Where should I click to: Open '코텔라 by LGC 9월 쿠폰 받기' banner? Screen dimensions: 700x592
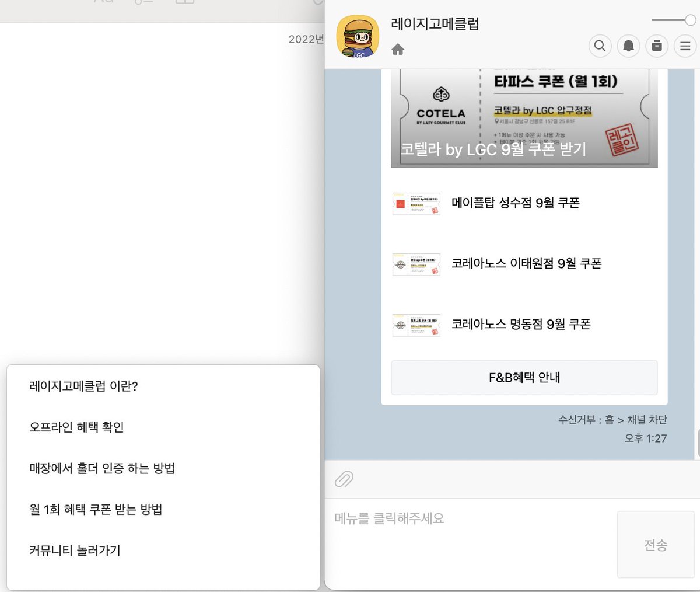click(524, 119)
